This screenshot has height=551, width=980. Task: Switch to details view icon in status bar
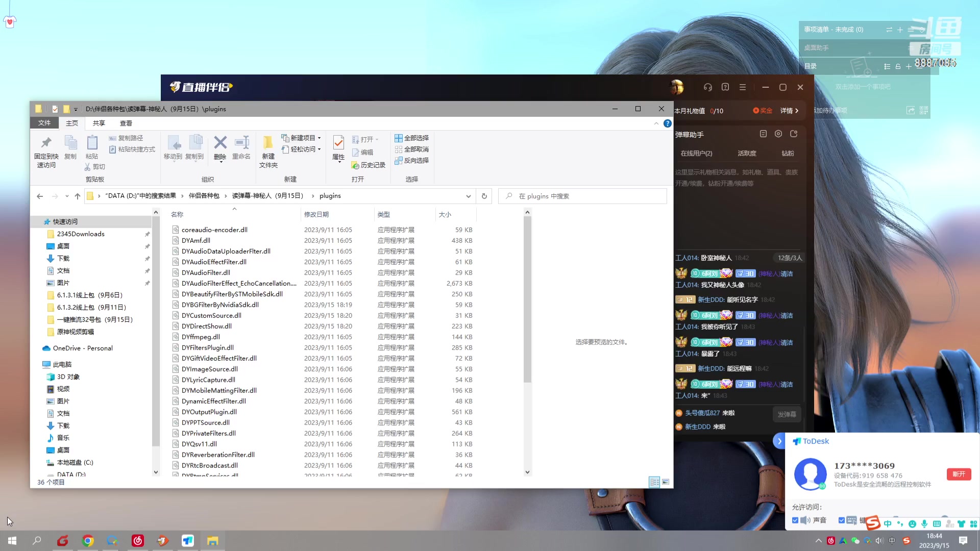654,482
